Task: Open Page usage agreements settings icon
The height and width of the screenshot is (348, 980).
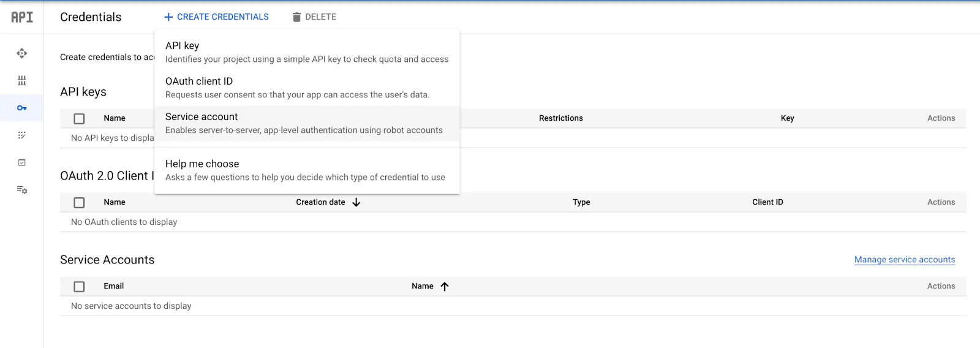Action: [22, 190]
